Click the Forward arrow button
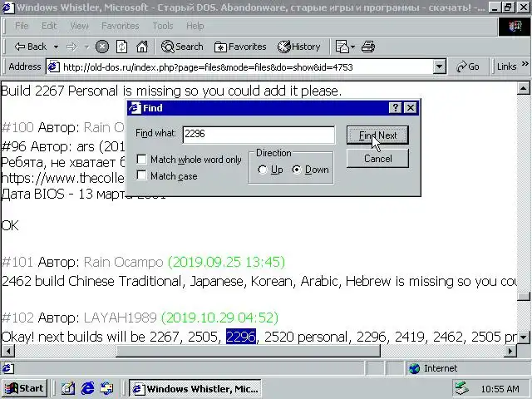Viewport: 532px width, 399px height. [71, 47]
